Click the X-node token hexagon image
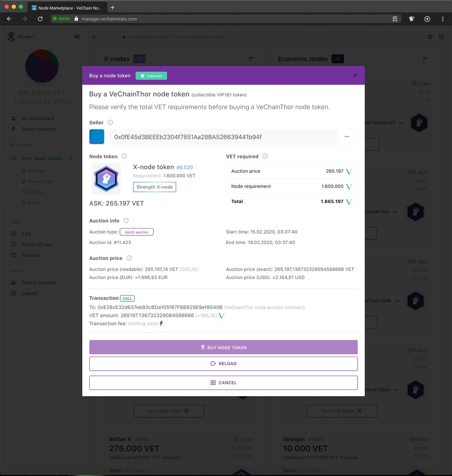This screenshot has width=452, height=476. [106, 179]
